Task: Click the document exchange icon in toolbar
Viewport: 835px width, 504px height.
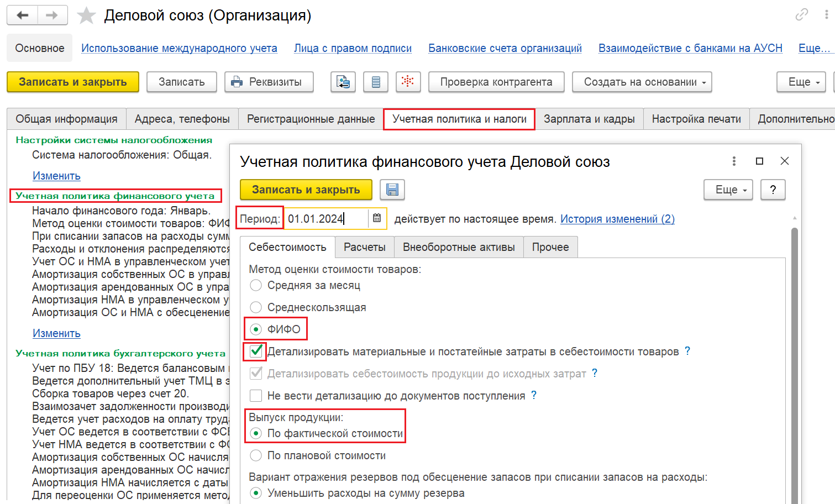Action: (343, 82)
